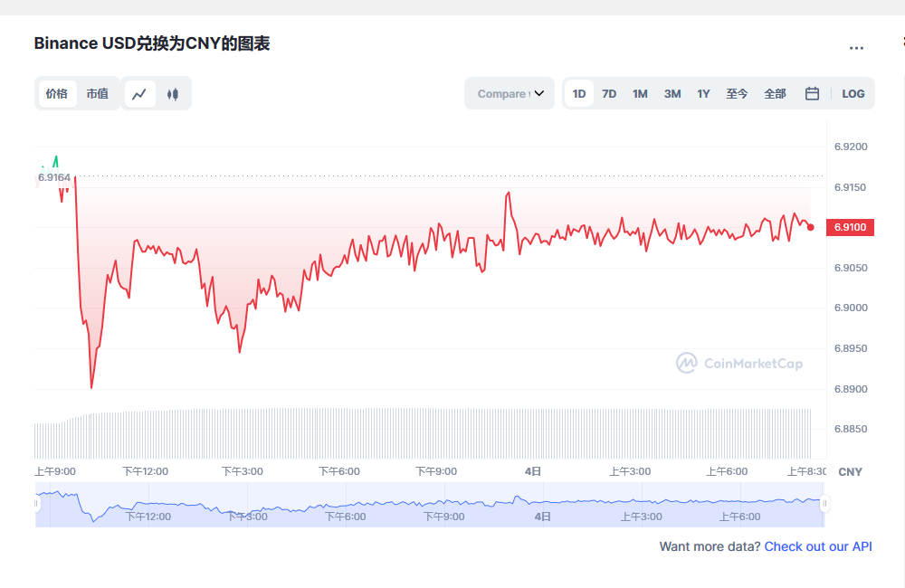
Task: Click the 6.9164 opening price label
Action: coord(54,177)
